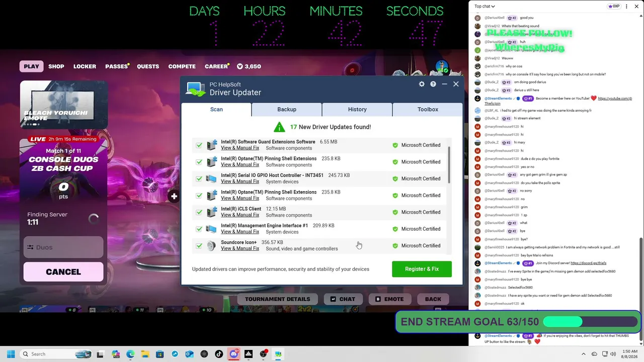Viewport: 644px width, 362px height.
Task: Uncheck Intel Serial IO GPIO Host Controller
Action: [x=199, y=178]
